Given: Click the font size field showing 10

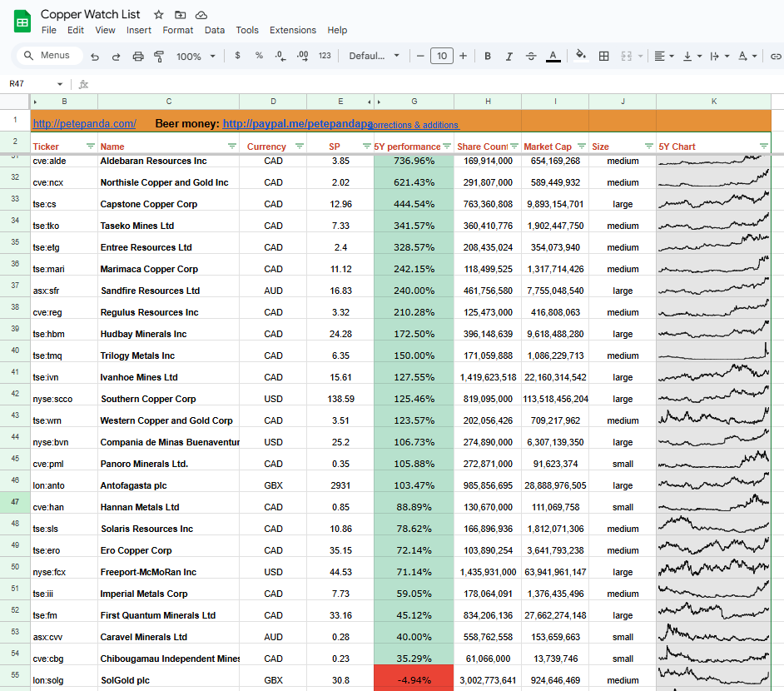Looking at the screenshot, I should pyautogui.click(x=442, y=56).
